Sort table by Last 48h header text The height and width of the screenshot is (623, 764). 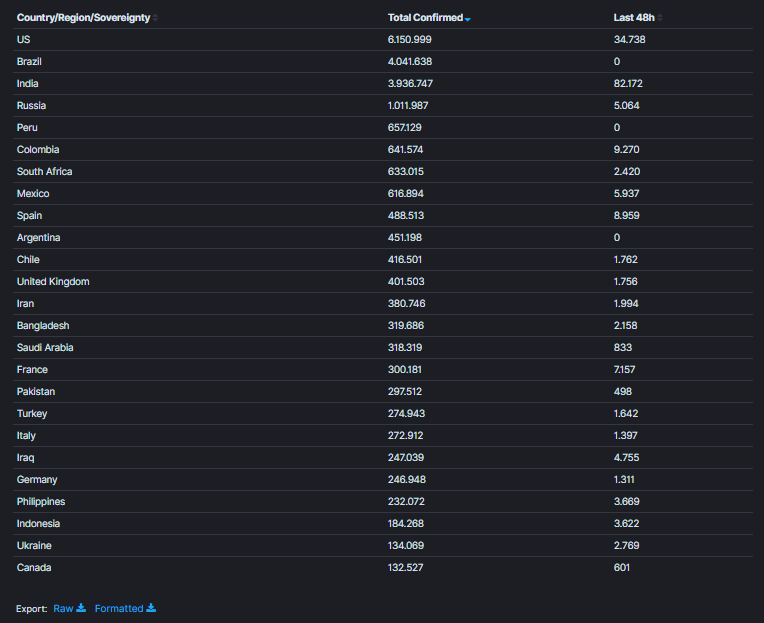coord(634,18)
